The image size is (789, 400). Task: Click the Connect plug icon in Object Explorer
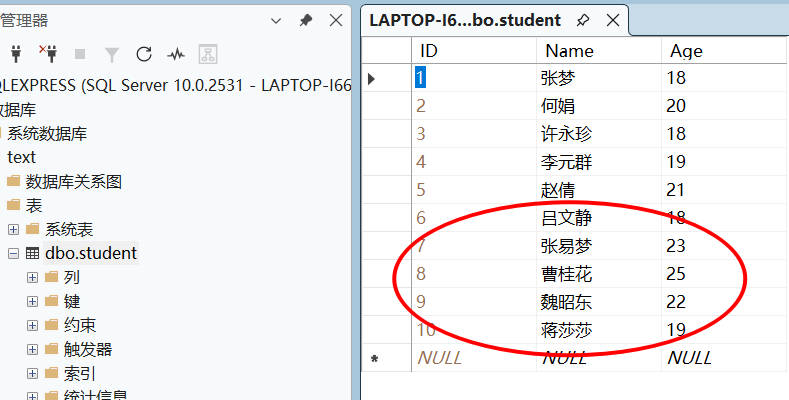point(16,53)
